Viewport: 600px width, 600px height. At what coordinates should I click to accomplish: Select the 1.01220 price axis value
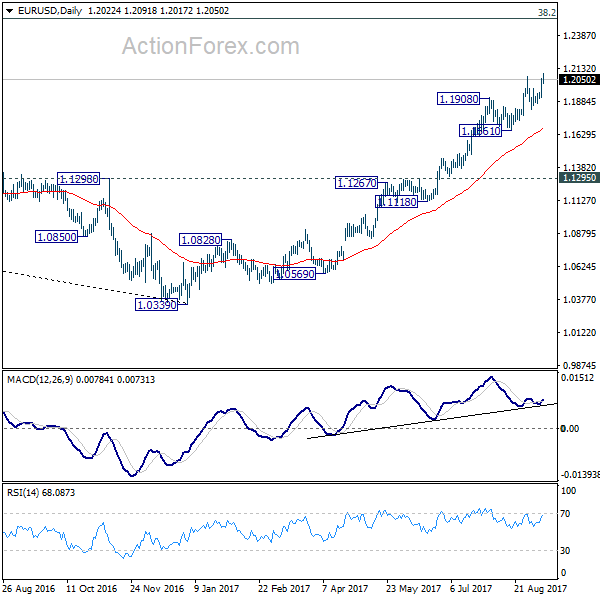579,333
